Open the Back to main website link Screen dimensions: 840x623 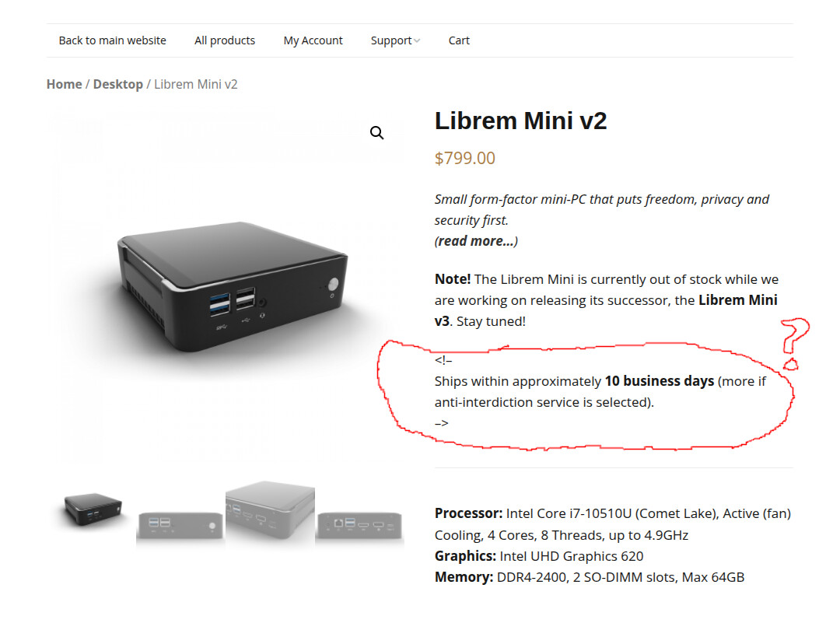(x=113, y=40)
